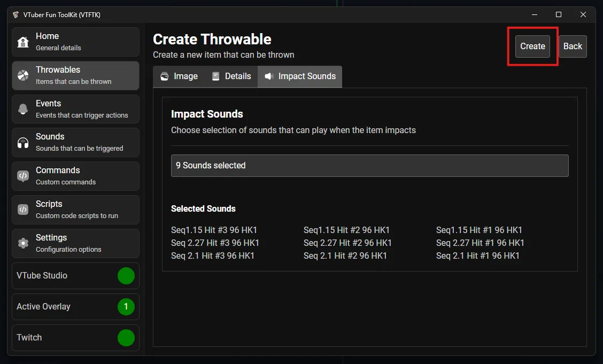Click the headphones icon for Sounds
Viewport: 603px width, 364px height.
22,142
